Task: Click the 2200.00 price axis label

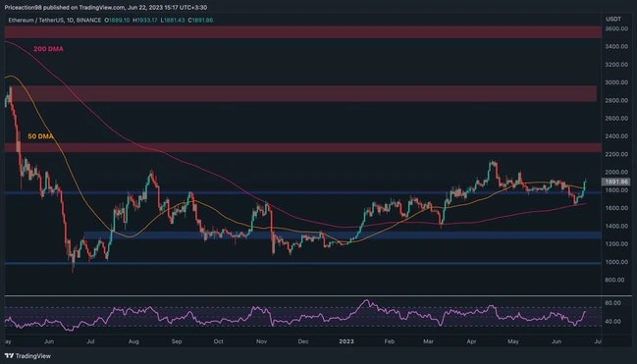Action: tap(615, 154)
